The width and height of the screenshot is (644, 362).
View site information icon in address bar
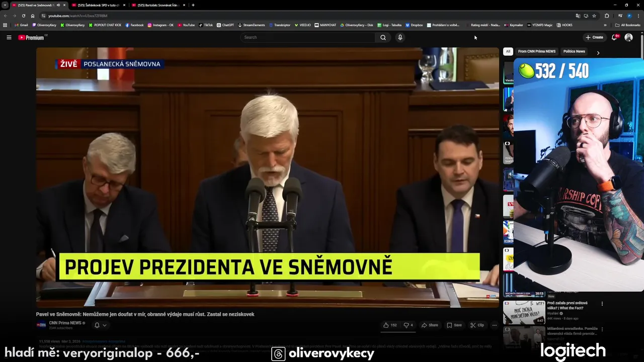[x=44, y=16]
